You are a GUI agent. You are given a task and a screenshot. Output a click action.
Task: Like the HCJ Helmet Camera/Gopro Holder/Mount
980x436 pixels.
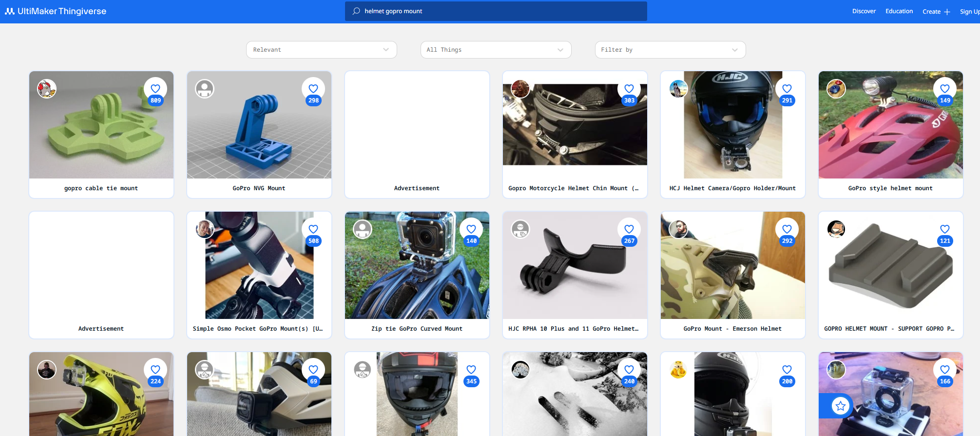pos(787,89)
